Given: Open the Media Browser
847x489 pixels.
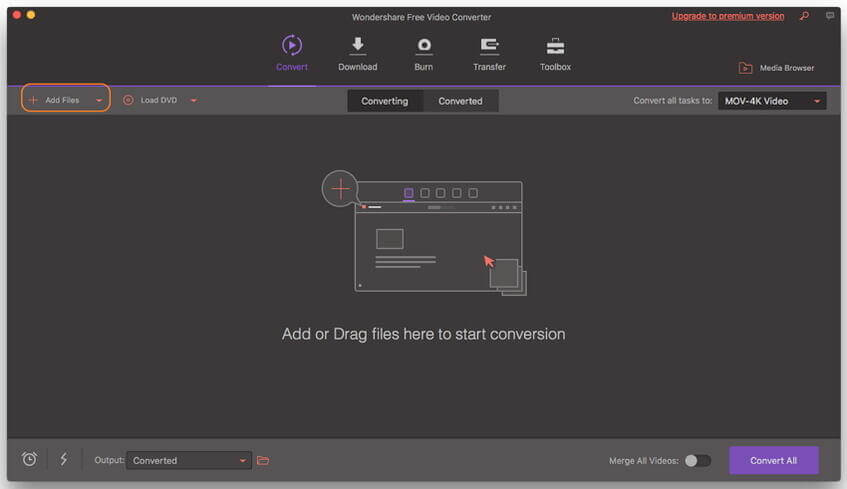Looking at the screenshot, I should click(776, 68).
